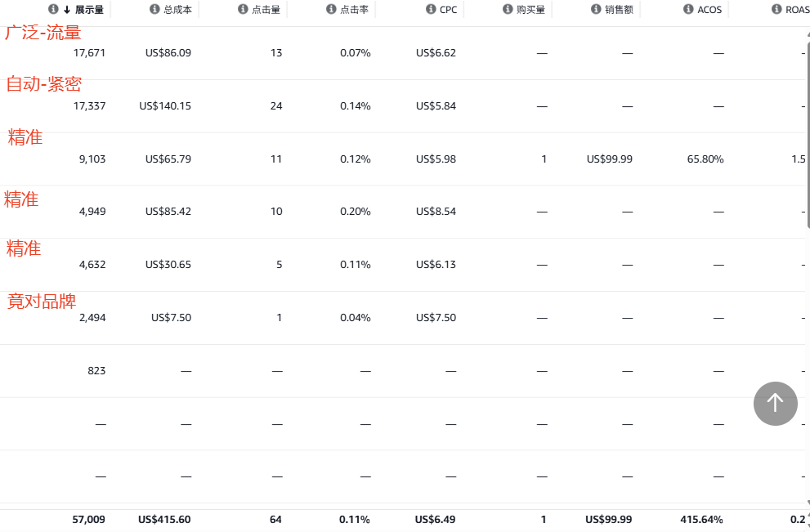Click the vertical scrollbar on right edge
Screen dimensions: 810x532
(808, 245)
